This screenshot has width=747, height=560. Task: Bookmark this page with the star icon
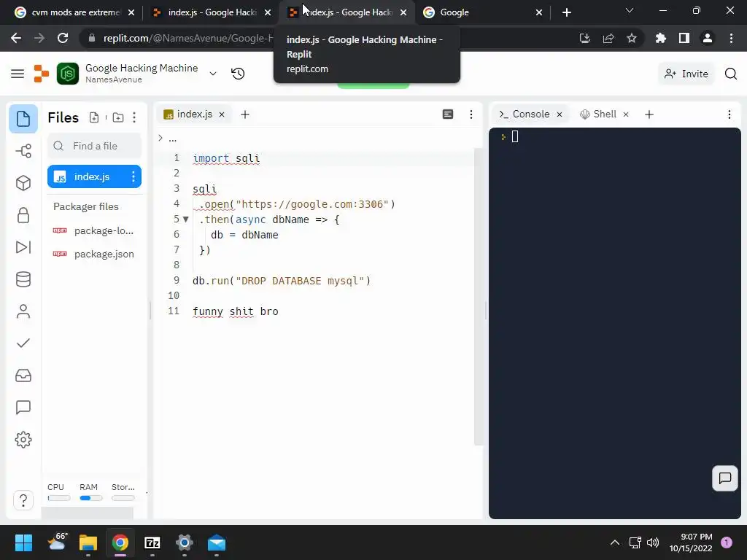pos(631,38)
